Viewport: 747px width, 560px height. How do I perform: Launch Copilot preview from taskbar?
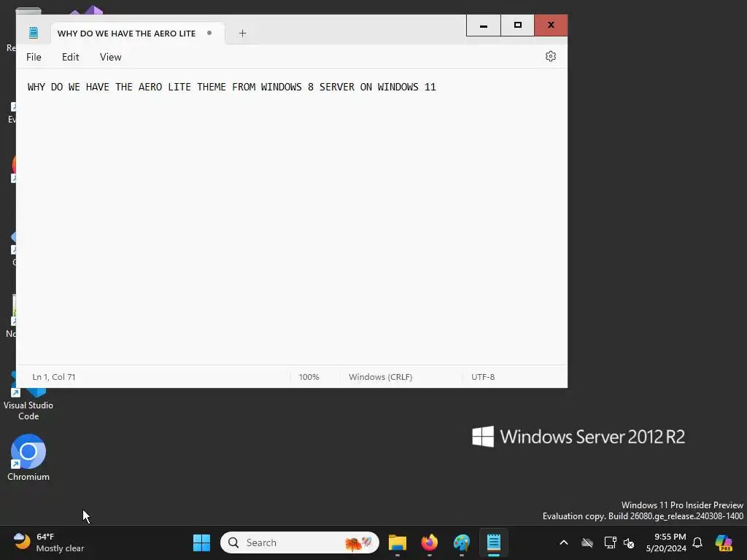[x=724, y=542]
